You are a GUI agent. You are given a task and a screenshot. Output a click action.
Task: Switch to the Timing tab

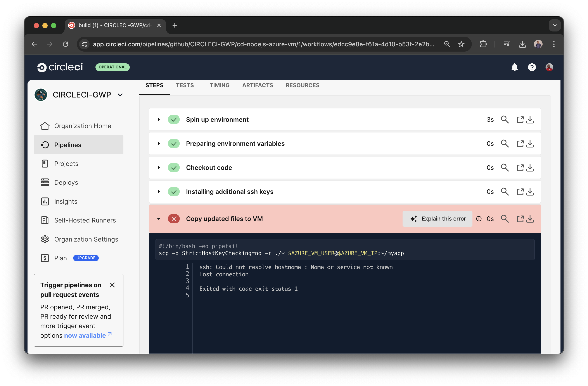(x=219, y=85)
